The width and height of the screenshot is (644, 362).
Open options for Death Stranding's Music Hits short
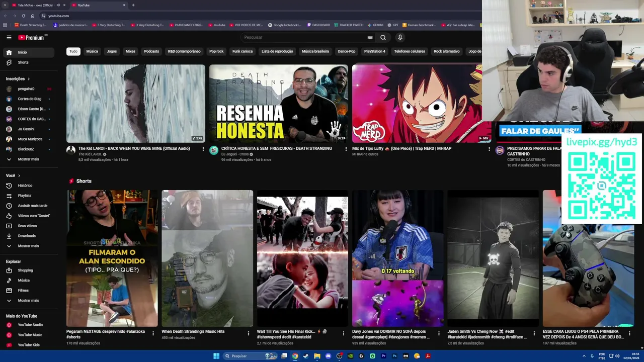click(x=248, y=333)
